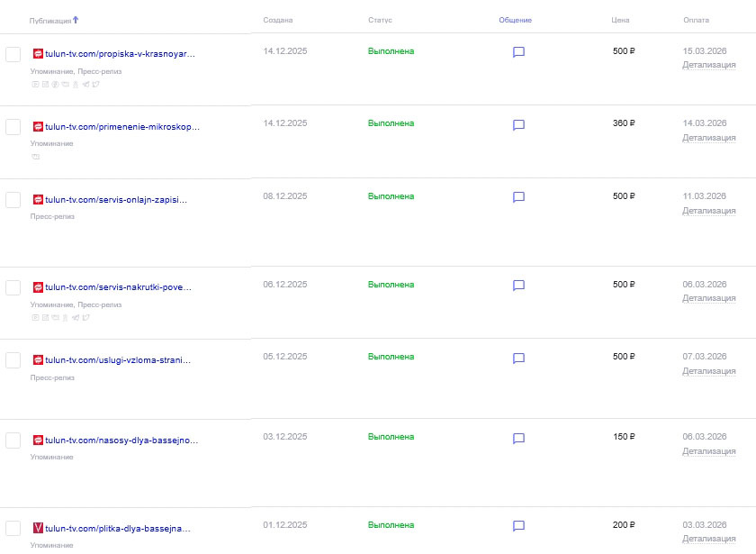Select the checkbox for the servis-onlajn-zapisi row
This screenshot has height=554, width=756.
(x=13, y=200)
